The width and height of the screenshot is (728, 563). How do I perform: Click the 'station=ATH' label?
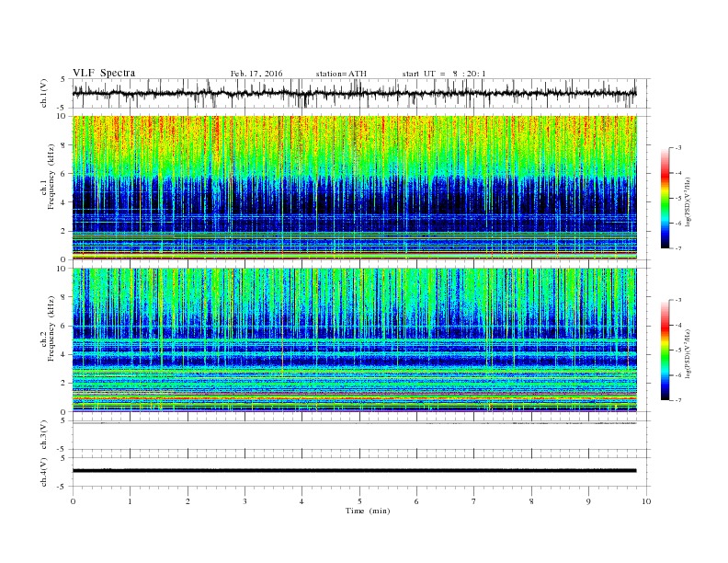[341, 74]
